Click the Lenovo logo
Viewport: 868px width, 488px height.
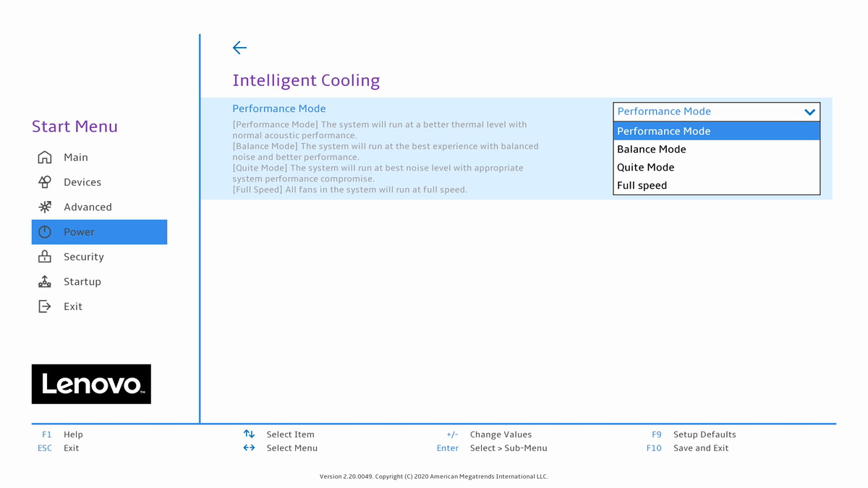click(x=91, y=384)
